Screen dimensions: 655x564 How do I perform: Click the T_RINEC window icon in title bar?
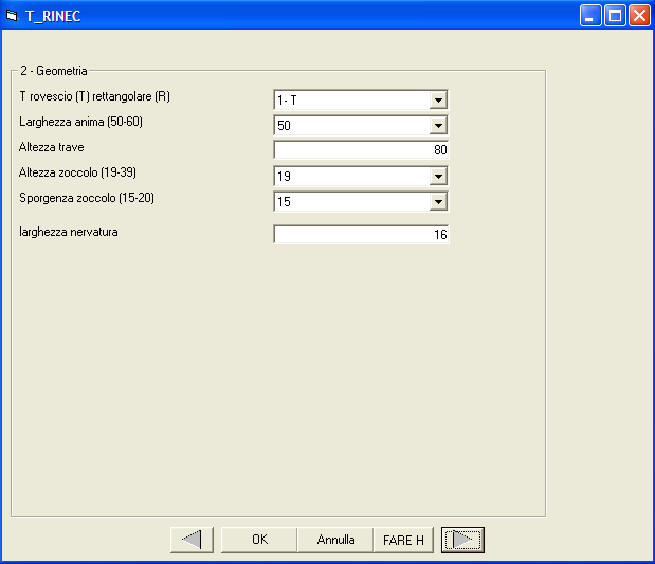[12, 15]
